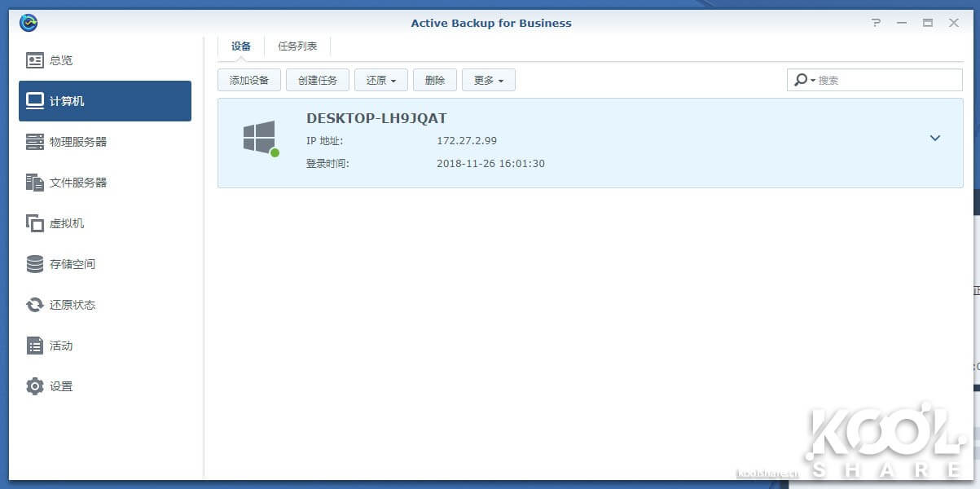
Task: Click IP address 172.27.2.99
Action: coord(467,140)
